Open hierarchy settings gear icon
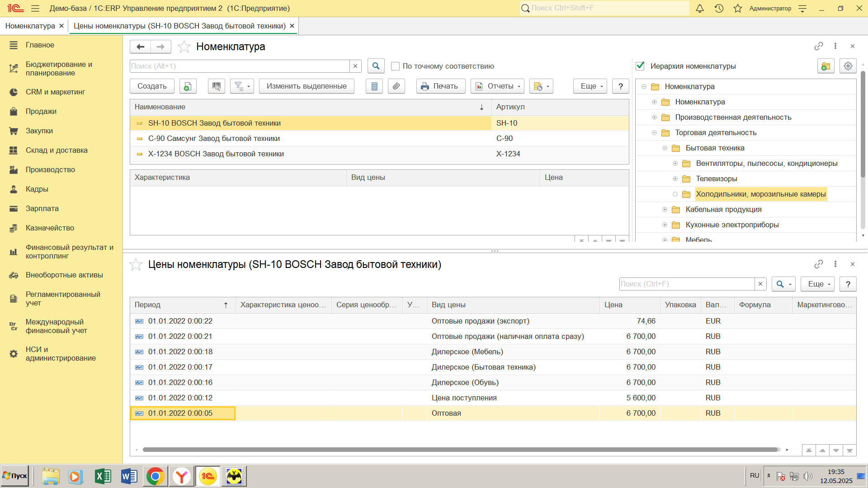The height and width of the screenshot is (488, 868). pos(848,66)
